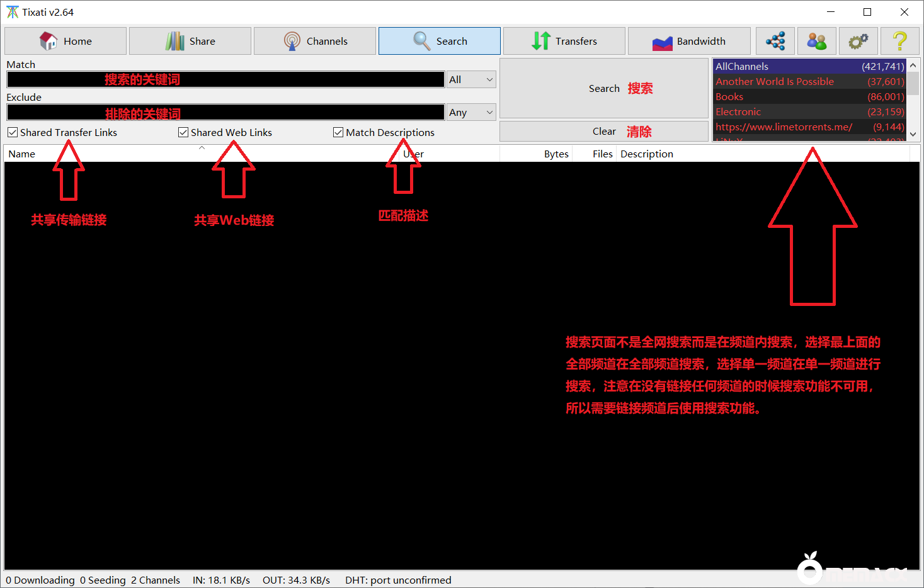Open Share with the books icon
The image size is (924, 588).
[190, 41]
